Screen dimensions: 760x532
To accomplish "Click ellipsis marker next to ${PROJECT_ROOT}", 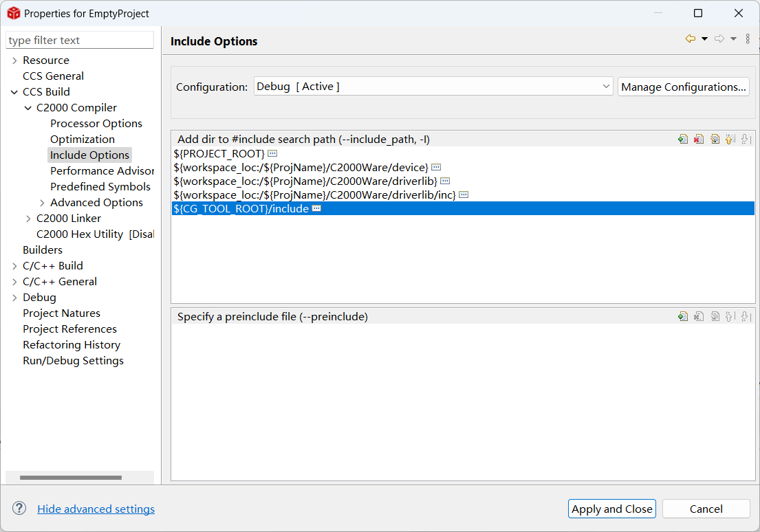I will tap(272, 153).
